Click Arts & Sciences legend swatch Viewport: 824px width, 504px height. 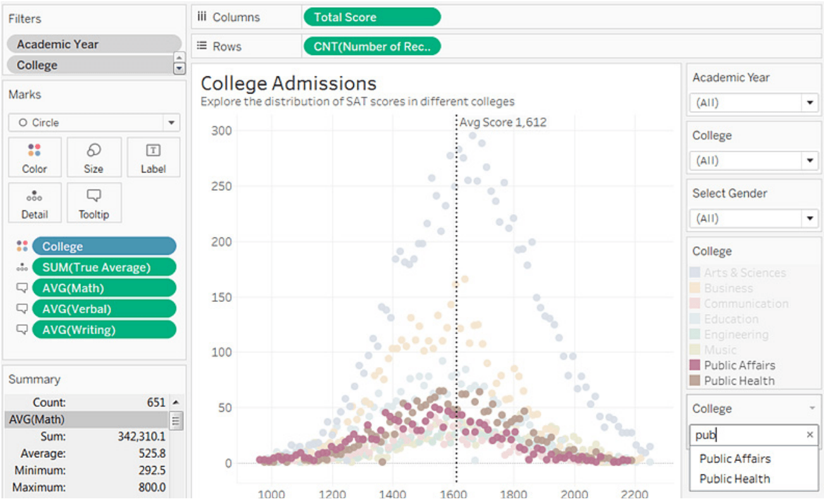click(x=695, y=273)
